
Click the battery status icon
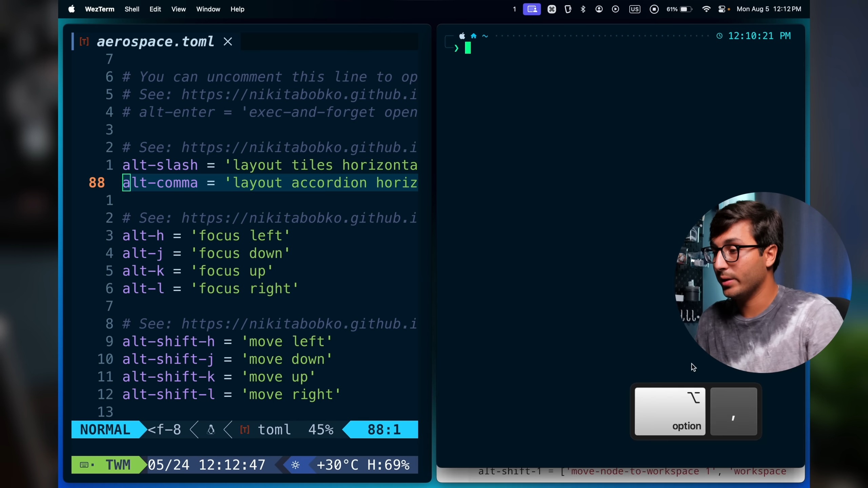coord(685,9)
